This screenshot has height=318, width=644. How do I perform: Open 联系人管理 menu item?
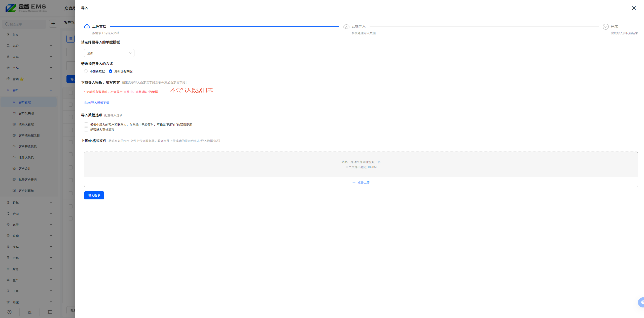(x=26, y=124)
